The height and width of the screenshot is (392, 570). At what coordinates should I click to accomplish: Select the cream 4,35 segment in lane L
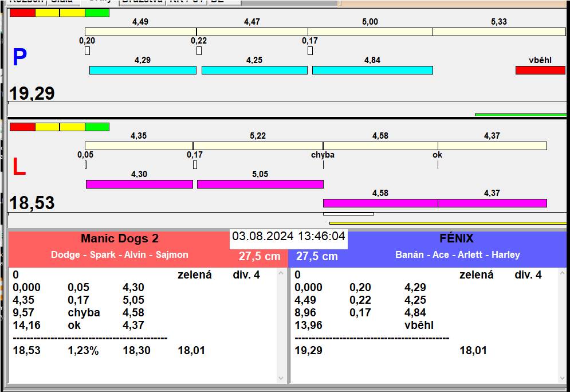click(139, 146)
